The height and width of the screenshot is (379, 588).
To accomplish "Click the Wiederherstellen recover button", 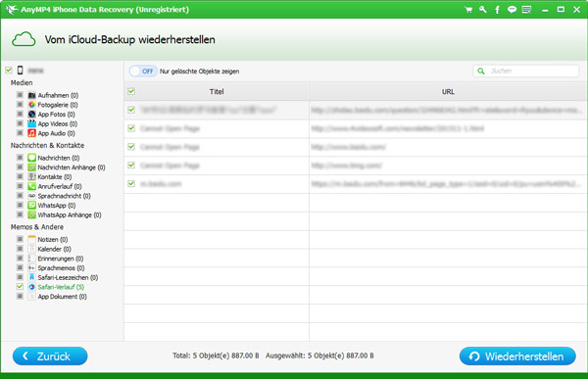I will pos(517,356).
